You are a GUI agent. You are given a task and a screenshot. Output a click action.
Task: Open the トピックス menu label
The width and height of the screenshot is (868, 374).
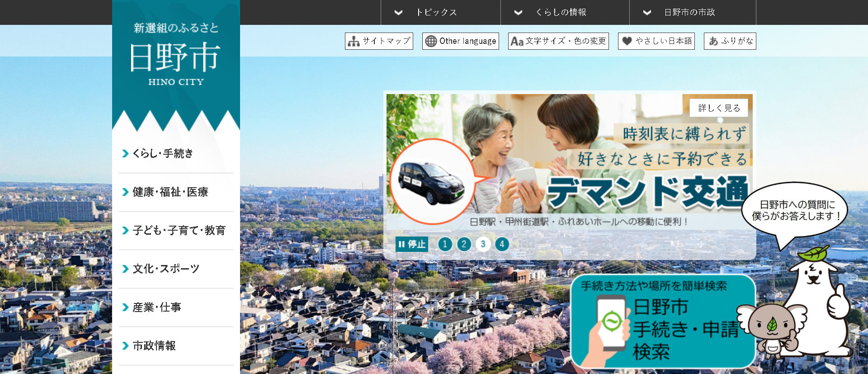coord(436,12)
